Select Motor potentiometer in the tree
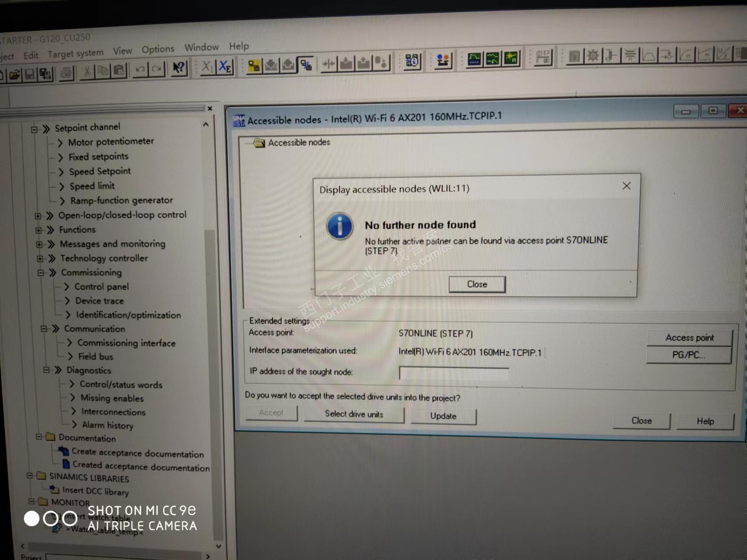The image size is (747, 560). 111,142
